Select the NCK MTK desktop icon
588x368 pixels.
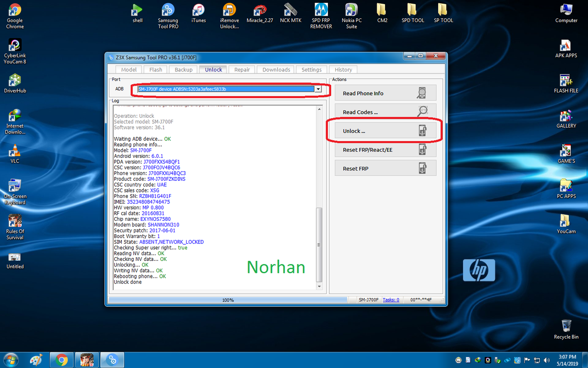coord(290,13)
